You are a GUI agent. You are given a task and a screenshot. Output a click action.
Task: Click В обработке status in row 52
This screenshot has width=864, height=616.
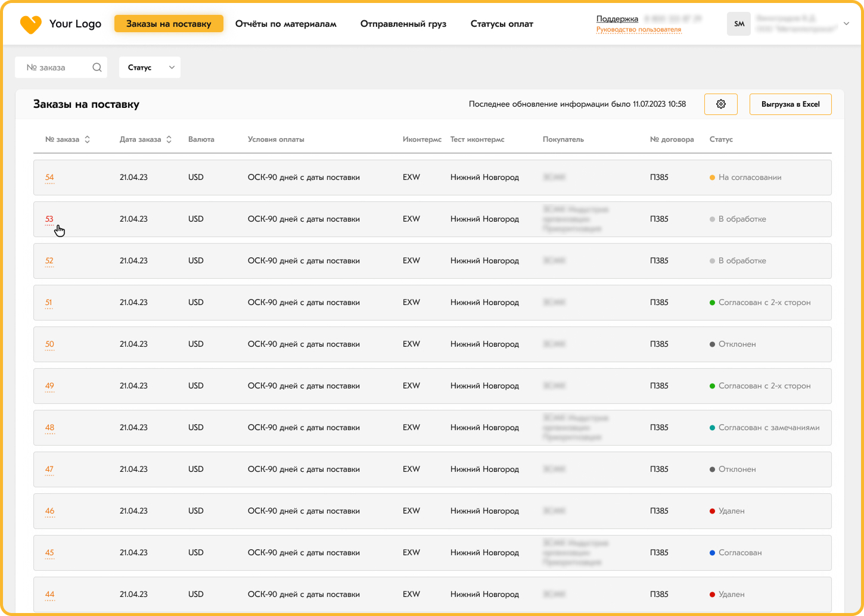738,261
